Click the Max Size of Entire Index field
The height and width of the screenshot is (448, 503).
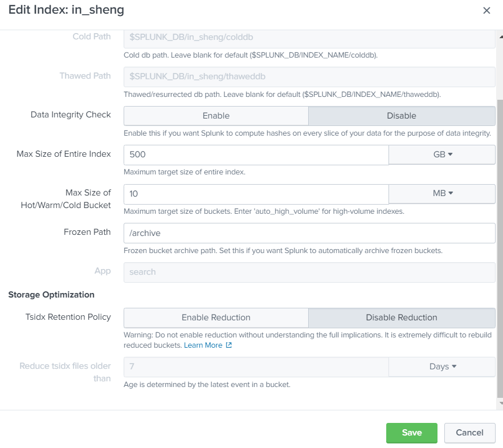[x=255, y=154]
